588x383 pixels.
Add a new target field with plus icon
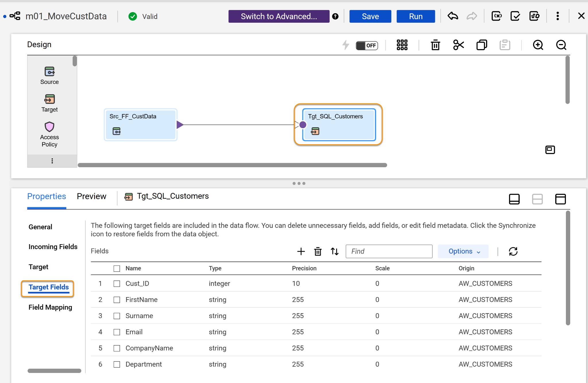click(301, 251)
